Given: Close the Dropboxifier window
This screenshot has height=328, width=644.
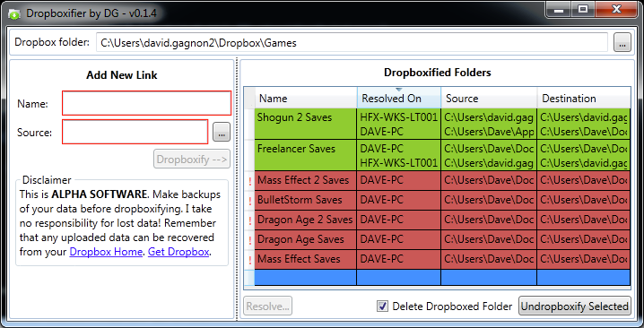Looking at the screenshot, I should (616, 10).
